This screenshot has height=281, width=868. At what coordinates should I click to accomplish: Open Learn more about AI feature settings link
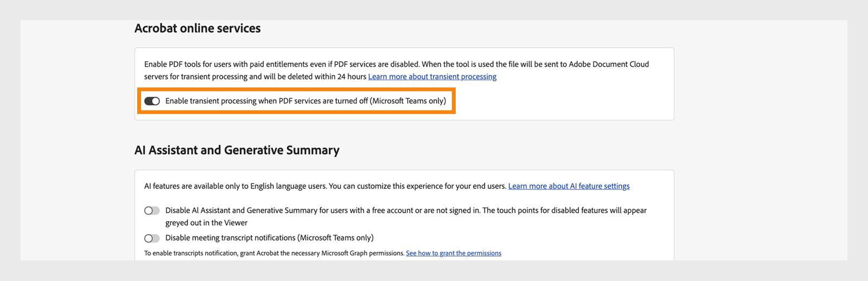(x=569, y=186)
